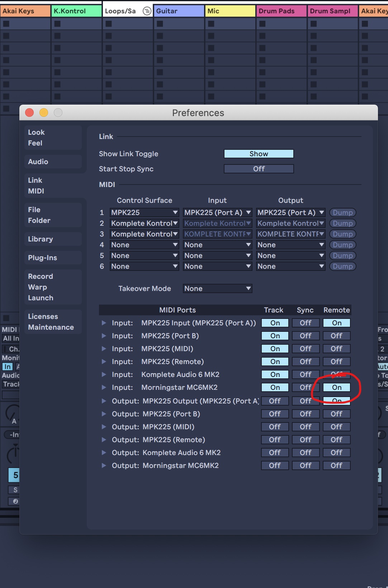Click Dump for control surface 1
Screen dimensions: 388x588
pyautogui.click(x=342, y=212)
